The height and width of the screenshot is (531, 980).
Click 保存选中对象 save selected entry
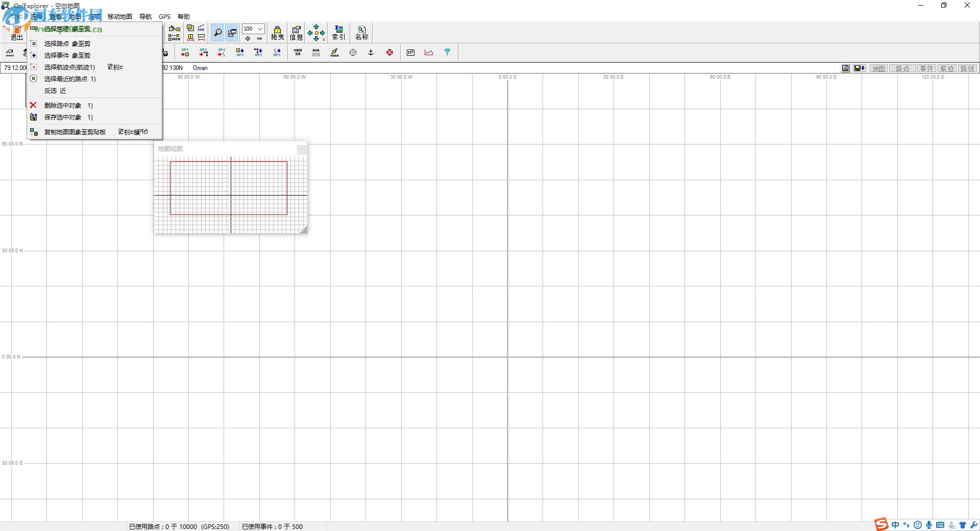click(x=95, y=117)
